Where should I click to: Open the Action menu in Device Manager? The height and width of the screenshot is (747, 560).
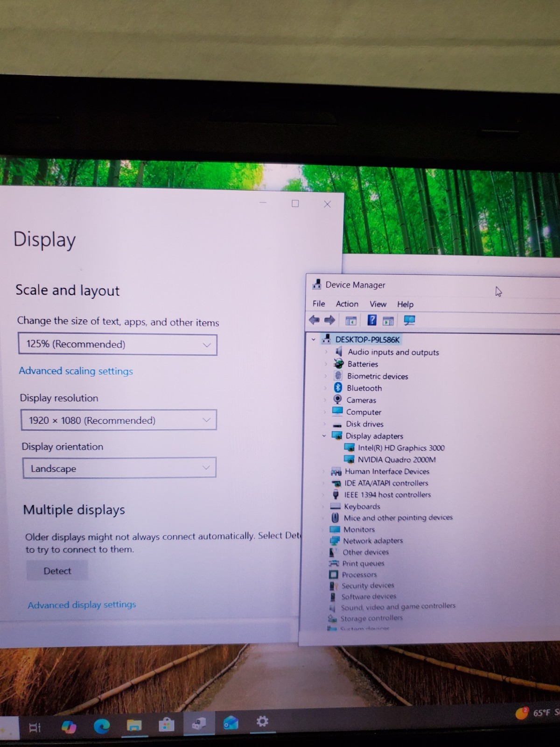coord(347,304)
